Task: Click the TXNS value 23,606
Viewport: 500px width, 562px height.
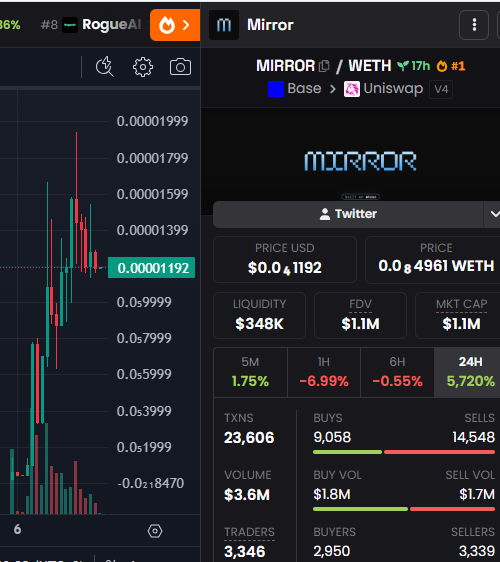Action: (x=249, y=437)
